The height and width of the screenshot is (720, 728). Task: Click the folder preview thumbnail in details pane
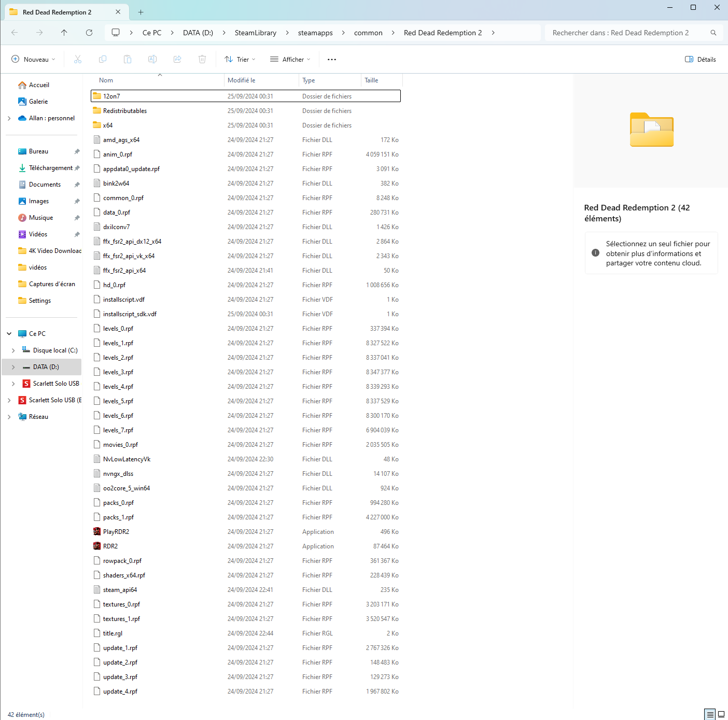pos(652,130)
